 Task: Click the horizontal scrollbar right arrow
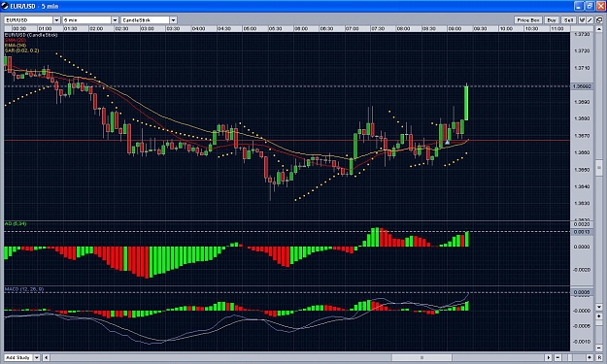(x=549, y=357)
